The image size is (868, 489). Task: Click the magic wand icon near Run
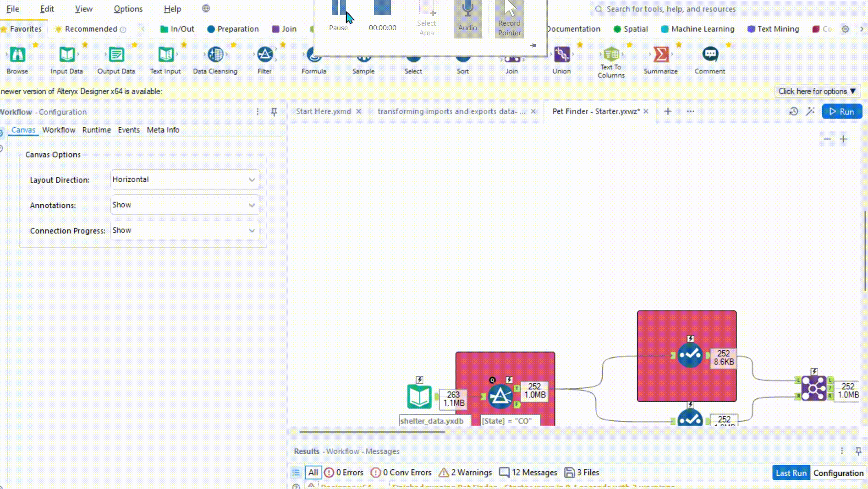(x=810, y=111)
